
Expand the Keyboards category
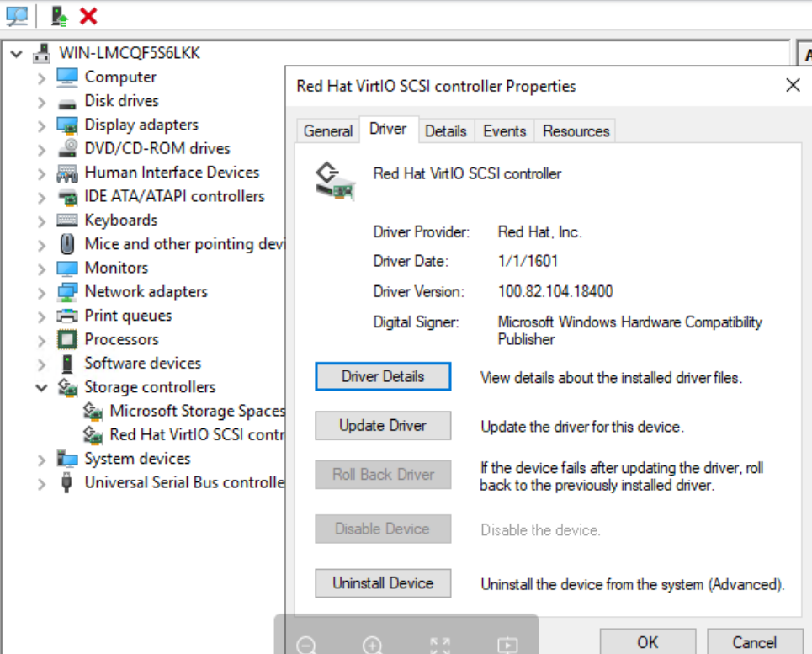pyautogui.click(x=41, y=221)
